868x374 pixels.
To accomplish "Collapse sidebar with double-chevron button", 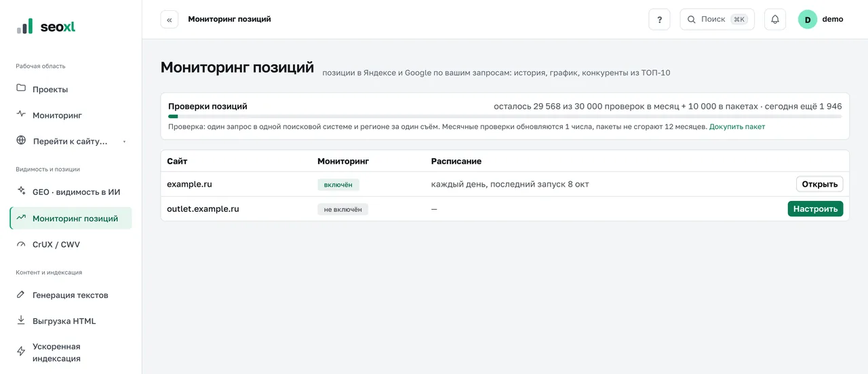I will click(170, 20).
